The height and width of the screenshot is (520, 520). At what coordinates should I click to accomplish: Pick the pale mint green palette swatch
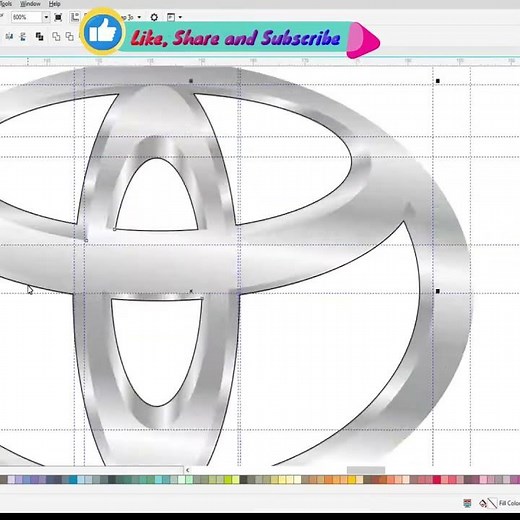(181, 480)
